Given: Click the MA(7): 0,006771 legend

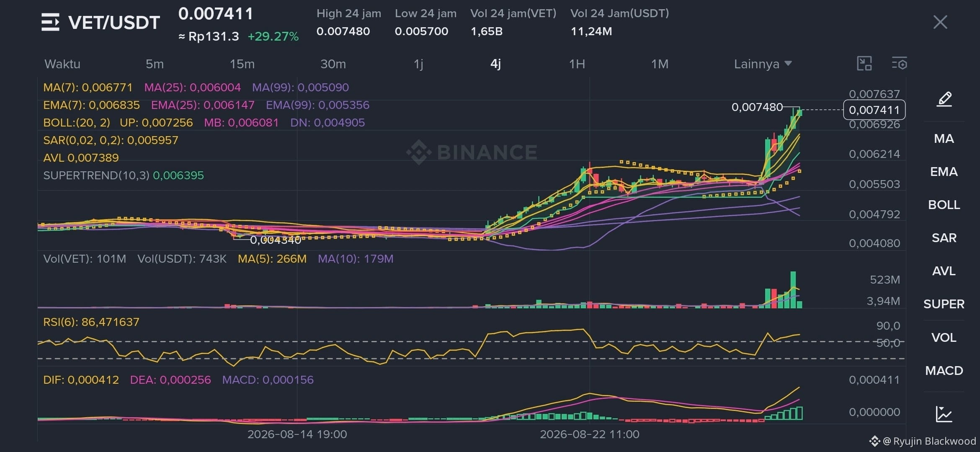Looking at the screenshot, I should [x=88, y=88].
